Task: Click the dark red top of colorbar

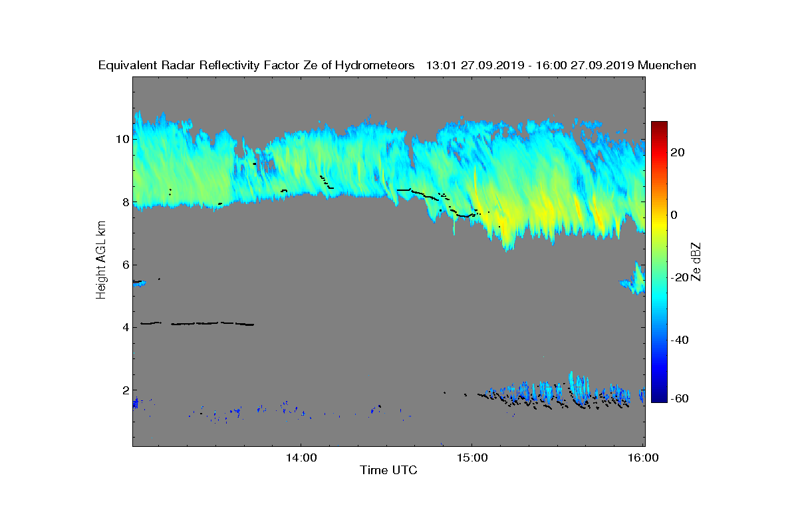Action: click(659, 126)
